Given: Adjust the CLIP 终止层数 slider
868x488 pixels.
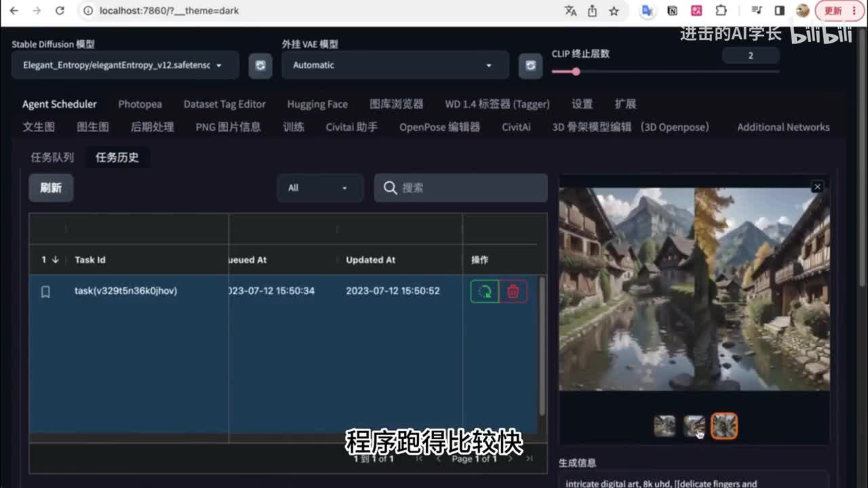Looking at the screenshot, I should pyautogui.click(x=576, y=71).
